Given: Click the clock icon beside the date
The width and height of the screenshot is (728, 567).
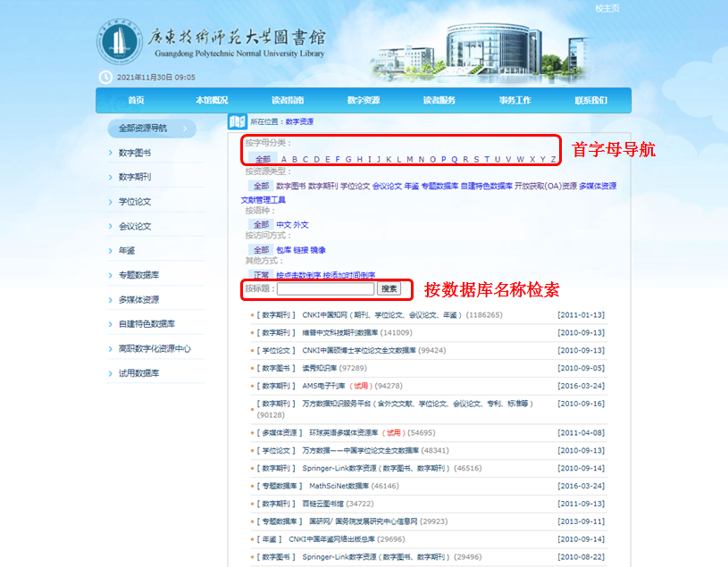Looking at the screenshot, I should pyautogui.click(x=105, y=78).
